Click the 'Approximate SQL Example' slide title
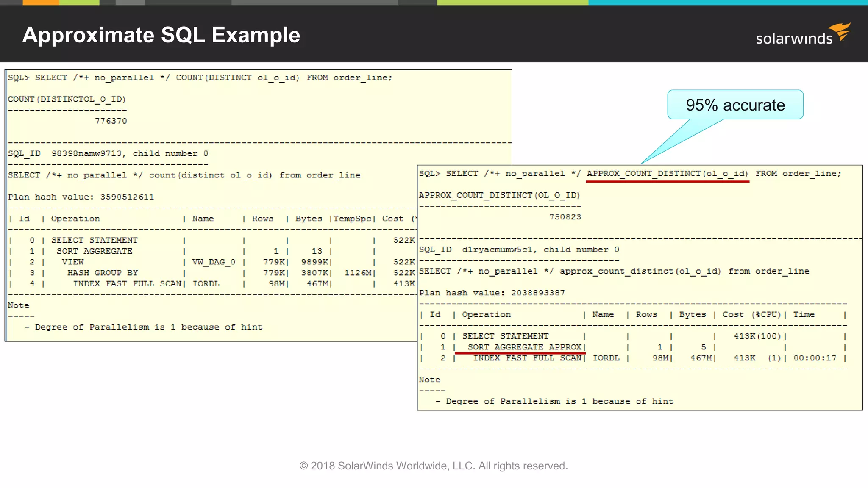 [161, 35]
